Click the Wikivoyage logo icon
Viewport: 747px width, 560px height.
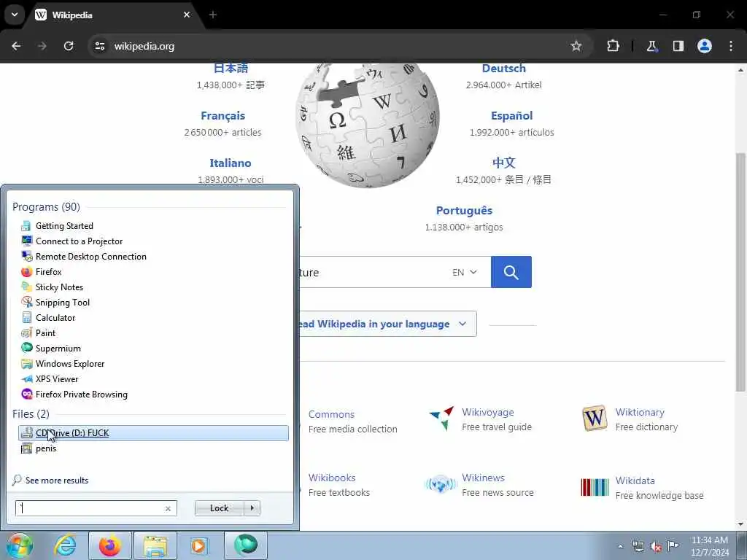pos(441,419)
